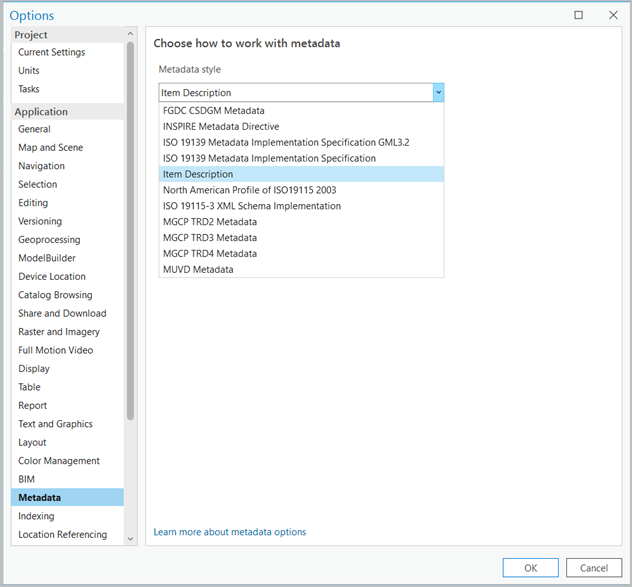Image resolution: width=632 pixels, height=587 pixels.
Task: Select the Share and Download category
Action: coord(62,314)
